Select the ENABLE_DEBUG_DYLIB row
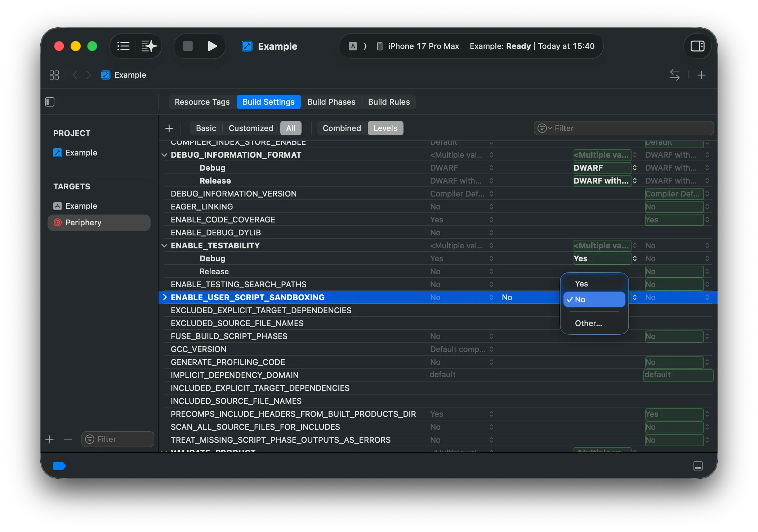Screen dimensions: 758x532 (x=438, y=233)
